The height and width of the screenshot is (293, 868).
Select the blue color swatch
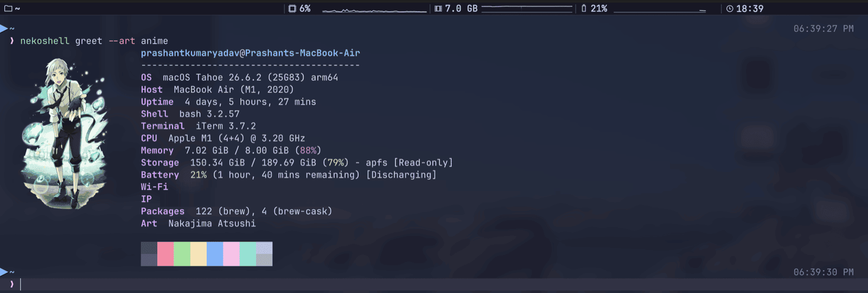tap(215, 254)
